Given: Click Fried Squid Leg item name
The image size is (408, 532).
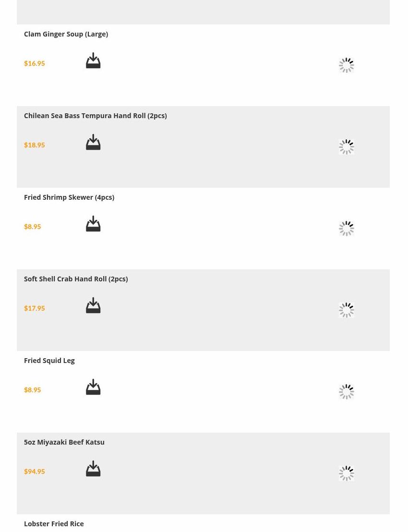Looking at the screenshot, I should pos(49,361).
